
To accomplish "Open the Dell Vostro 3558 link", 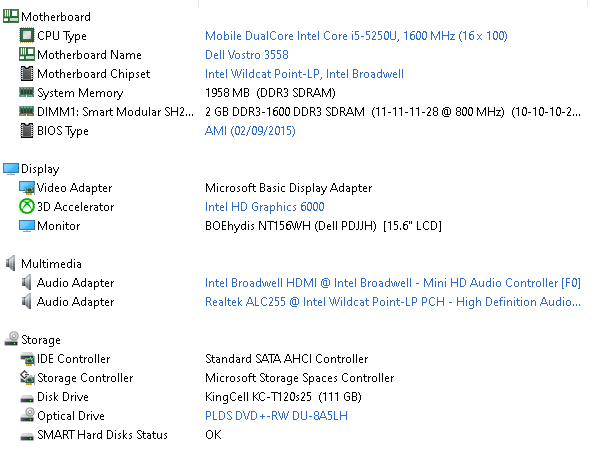I will (246, 55).
